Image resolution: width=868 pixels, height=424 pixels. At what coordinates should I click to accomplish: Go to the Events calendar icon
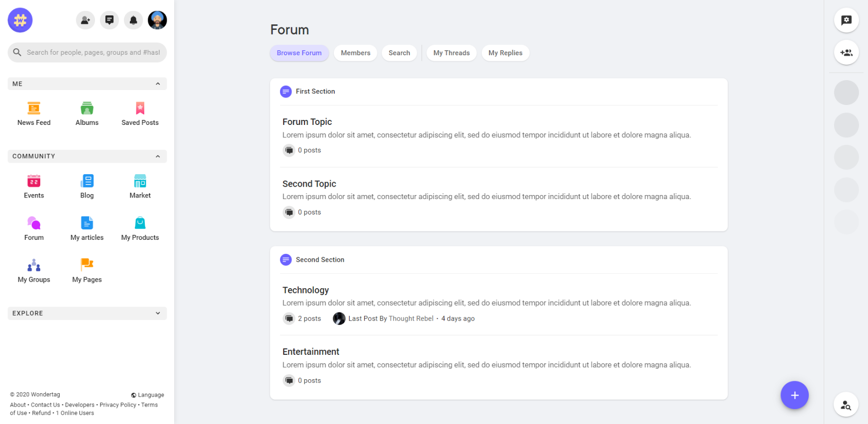[x=34, y=181]
